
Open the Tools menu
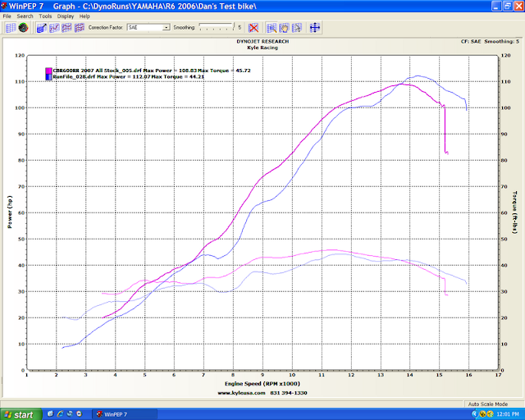pos(45,16)
